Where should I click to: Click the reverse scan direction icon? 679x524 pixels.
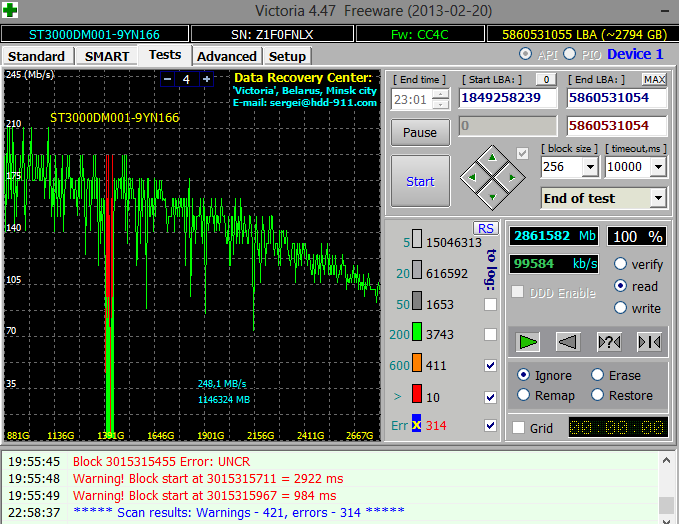point(567,342)
